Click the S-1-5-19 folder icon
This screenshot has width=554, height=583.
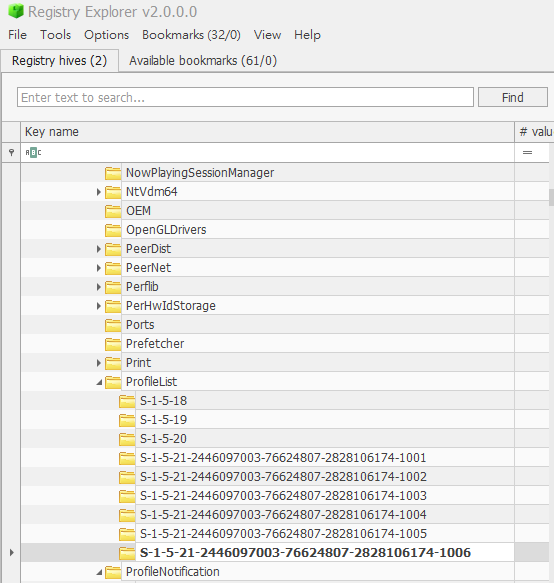click(x=127, y=420)
